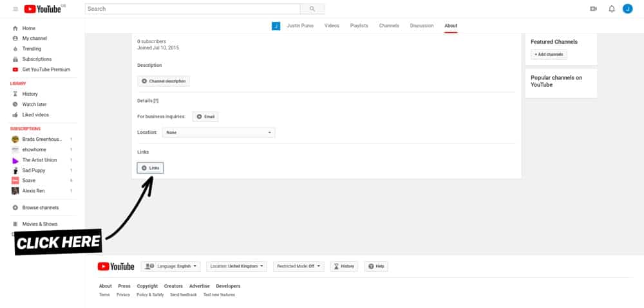Click the History hourglass icon in sidebar
Screen dimensions: 644x308
click(x=15, y=94)
